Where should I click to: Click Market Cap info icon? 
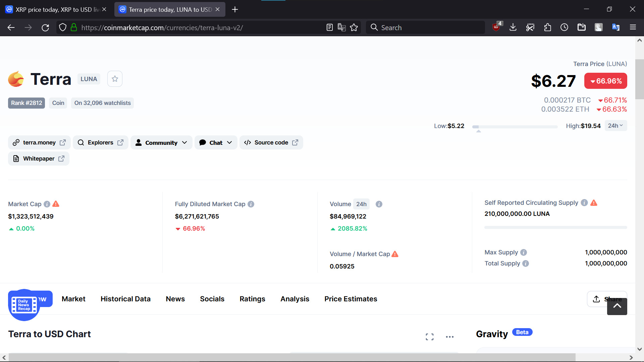[x=47, y=204]
